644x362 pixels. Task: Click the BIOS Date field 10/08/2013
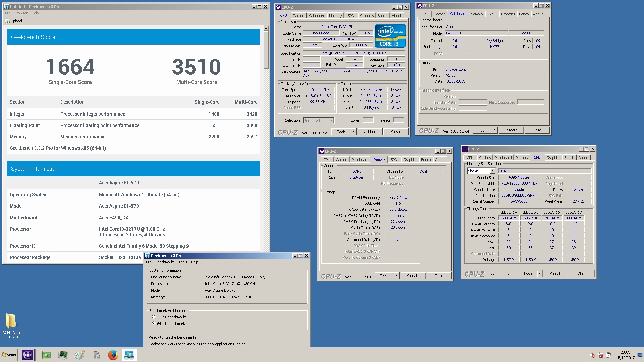click(x=494, y=81)
